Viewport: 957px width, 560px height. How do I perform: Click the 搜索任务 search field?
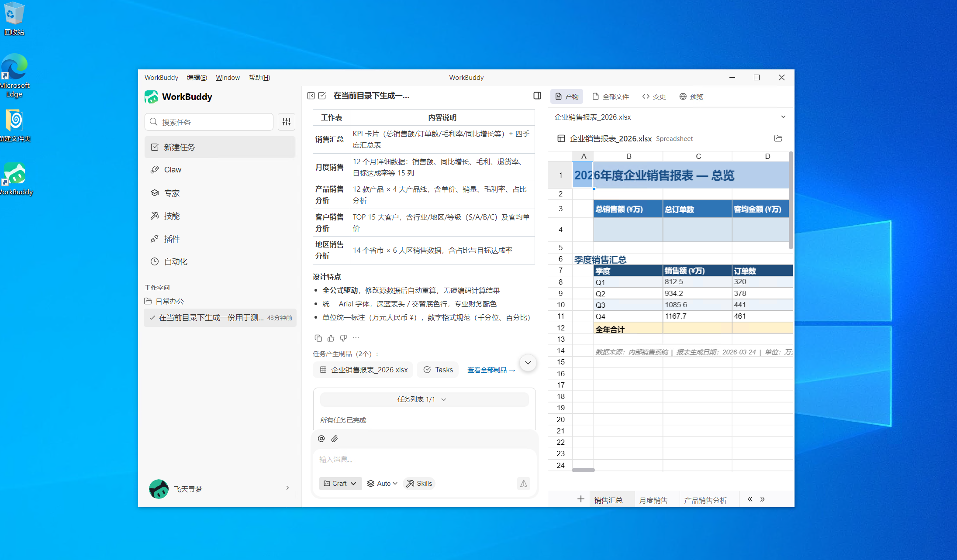(x=210, y=122)
